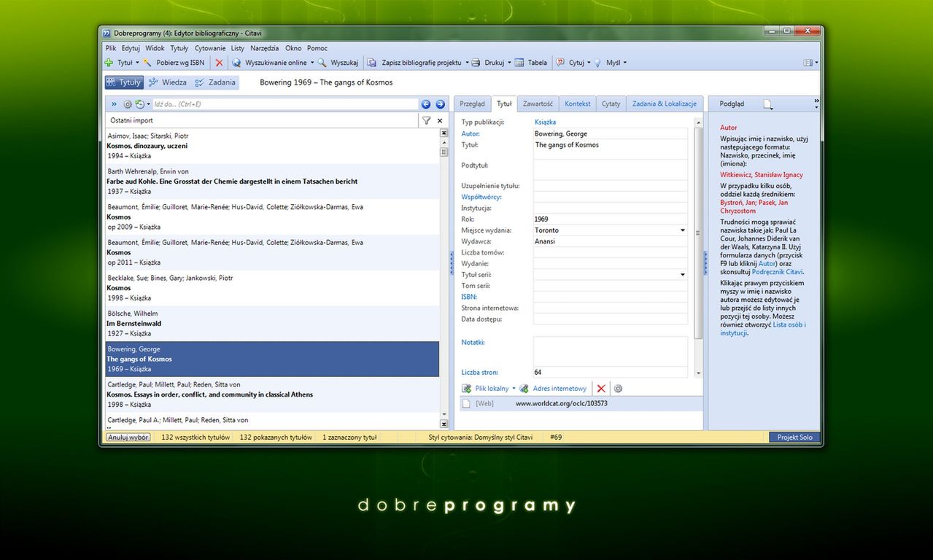Click red X delete icon near Adres internetowy

[601, 389]
